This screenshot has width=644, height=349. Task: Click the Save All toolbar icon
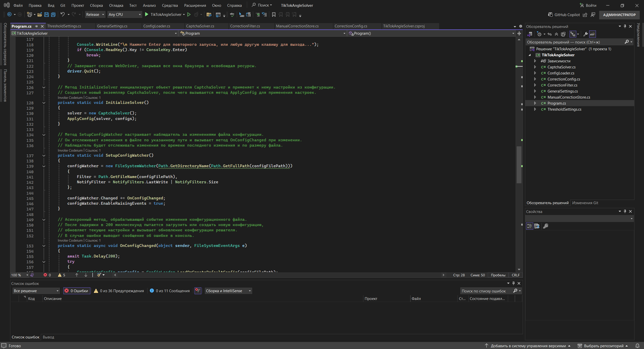point(53,15)
